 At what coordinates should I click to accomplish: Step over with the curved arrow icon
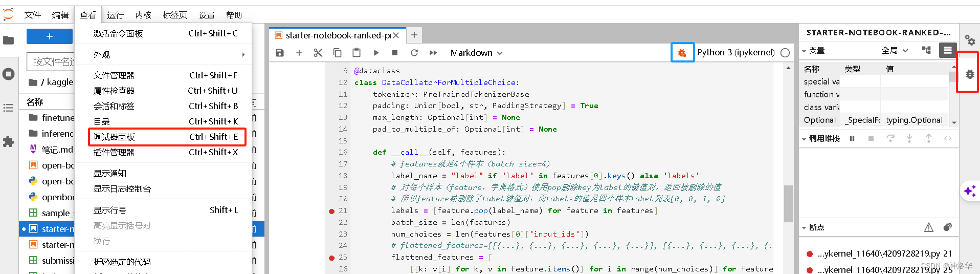pos(890,138)
